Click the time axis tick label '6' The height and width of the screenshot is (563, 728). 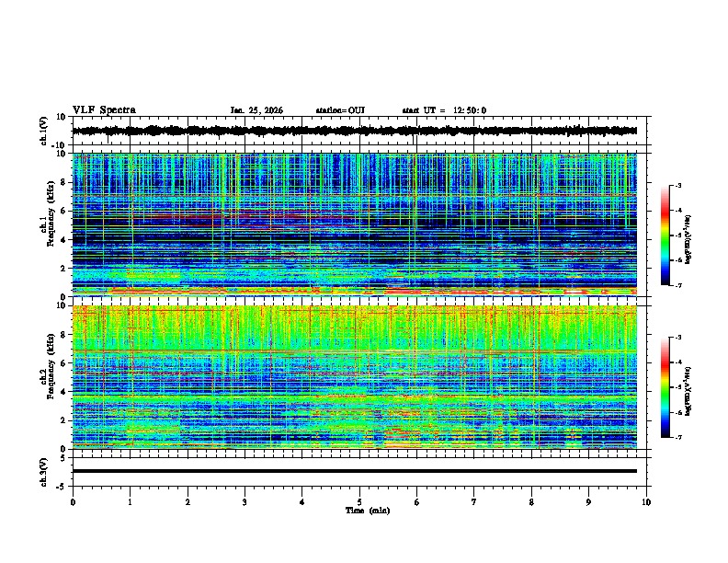coord(416,502)
